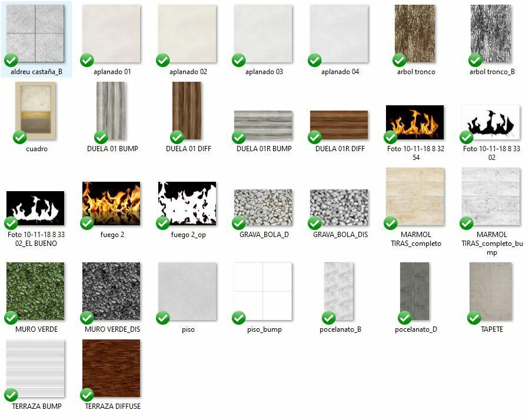Select the MURO VERDE_DIS grayscale ivy thumbnail
Viewport: 529px width, 420px height.
point(111,291)
